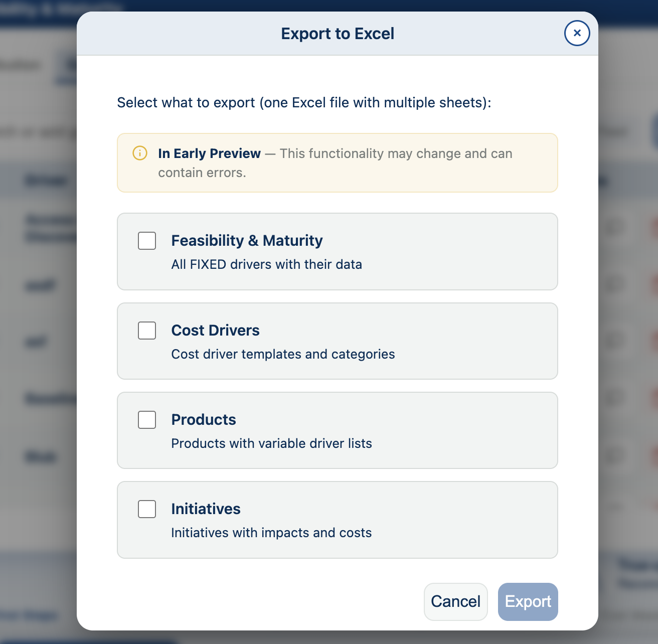The width and height of the screenshot is (658, 644).
Task: Click the 'Export to Excel' dialog title
Action: 338,34
